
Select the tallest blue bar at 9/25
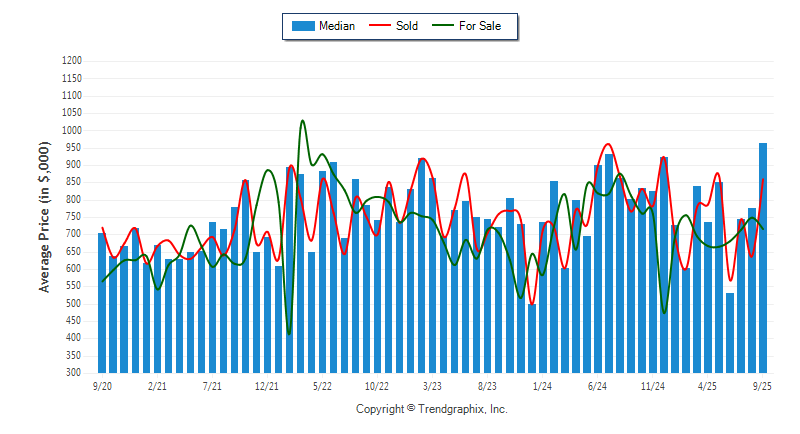[763, 257]
